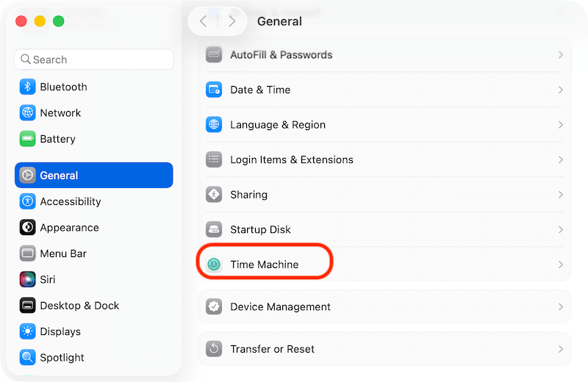The image size is (588, 382).
Task: Click the Language & Region globe icon
Action: 214,124
